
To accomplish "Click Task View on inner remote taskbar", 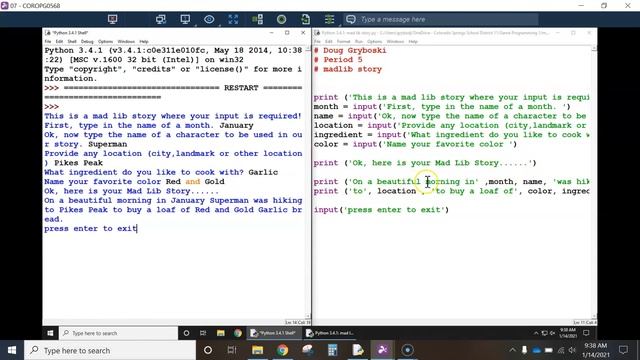I will (x=203, y=333).
